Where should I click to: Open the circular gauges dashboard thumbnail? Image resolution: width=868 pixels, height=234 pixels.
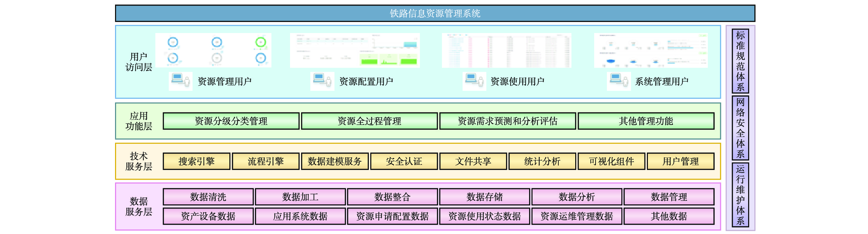pos(213,50)
